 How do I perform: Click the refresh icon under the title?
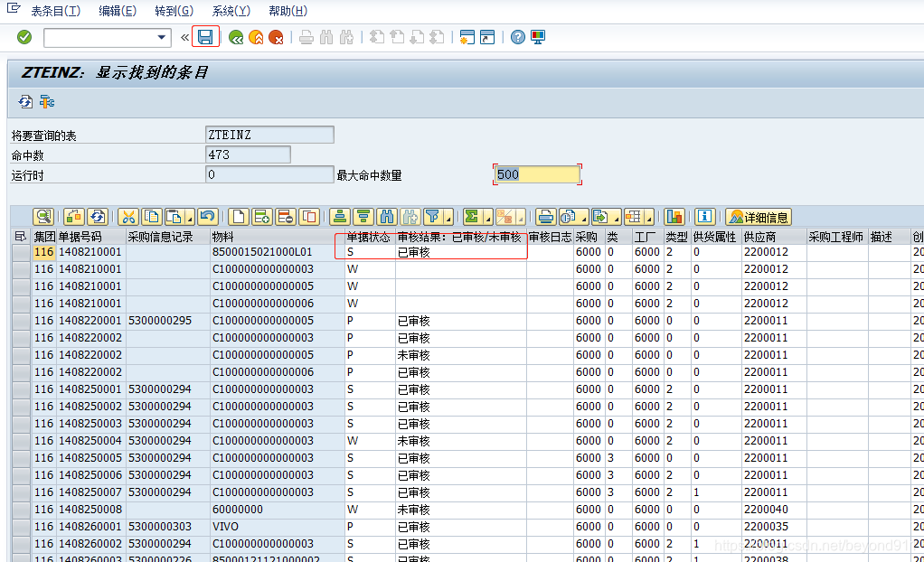coord(25,102)
